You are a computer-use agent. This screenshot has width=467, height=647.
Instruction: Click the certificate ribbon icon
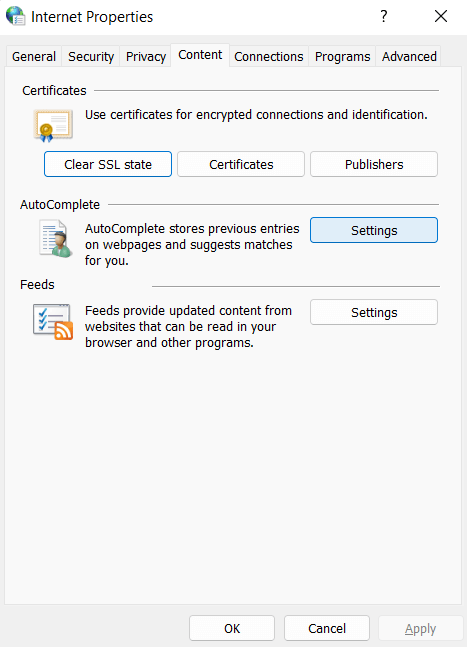53,125
